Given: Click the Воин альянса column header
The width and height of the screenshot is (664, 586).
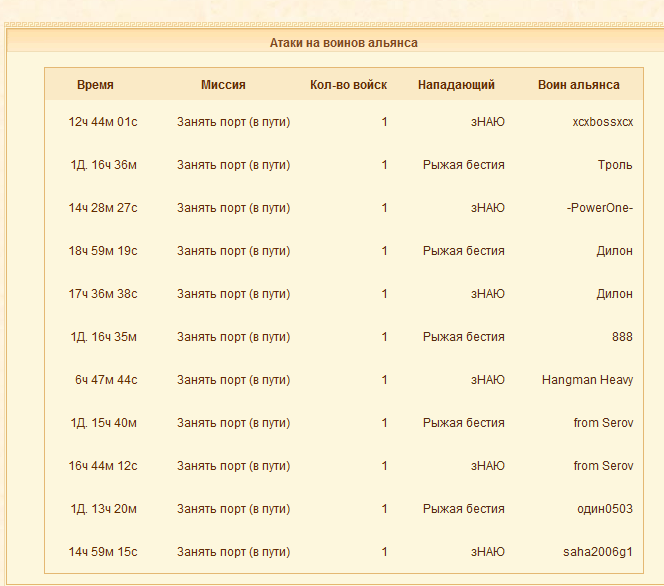Looking at the screenshot, I should pyautogui.click(x=578, y=85).
